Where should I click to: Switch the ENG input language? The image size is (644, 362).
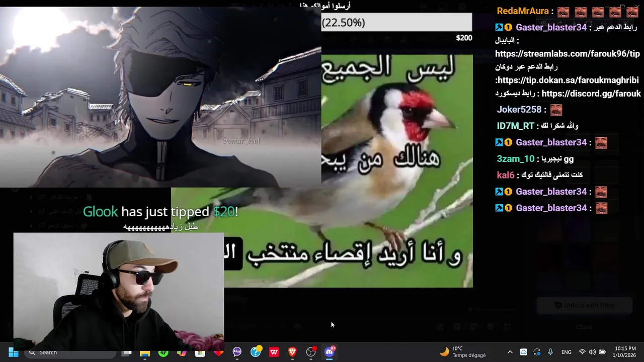coord(567,352)
